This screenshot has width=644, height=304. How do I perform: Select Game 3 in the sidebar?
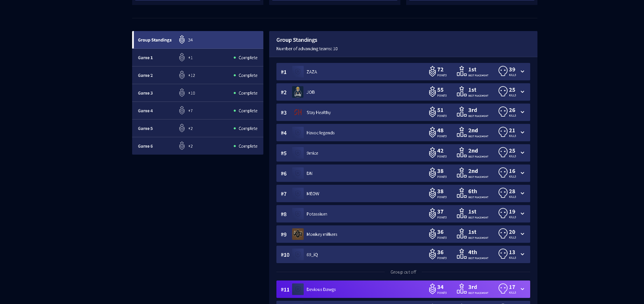click(x=197, y=93)
